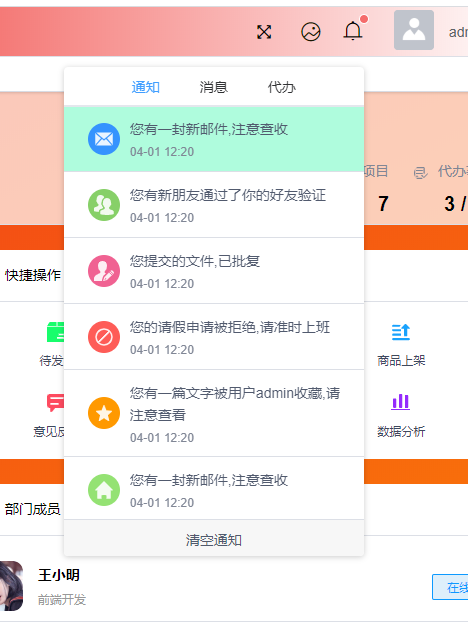Switch to the 消息 tab
The width and height of the screenshot is (468, 622).
click(213, 87)
